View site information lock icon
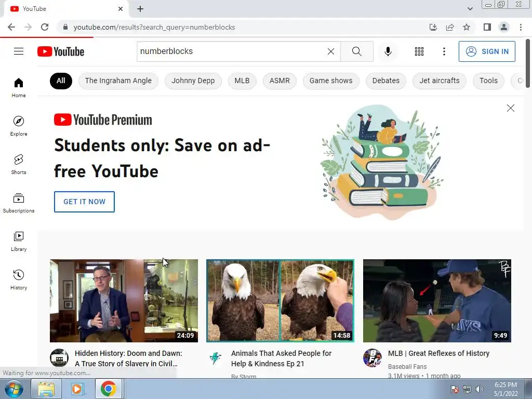Image resolution: width=532 pixels, height=399 pixels. point(65,27)
